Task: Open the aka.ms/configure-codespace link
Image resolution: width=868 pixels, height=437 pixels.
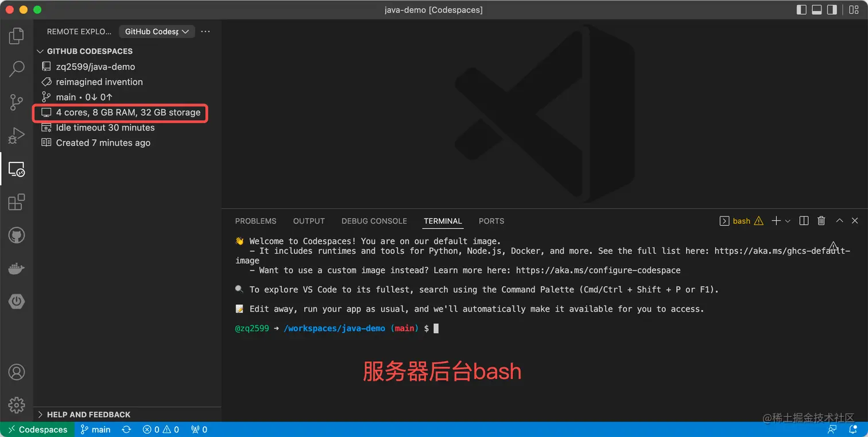Action: pos(598,270)
